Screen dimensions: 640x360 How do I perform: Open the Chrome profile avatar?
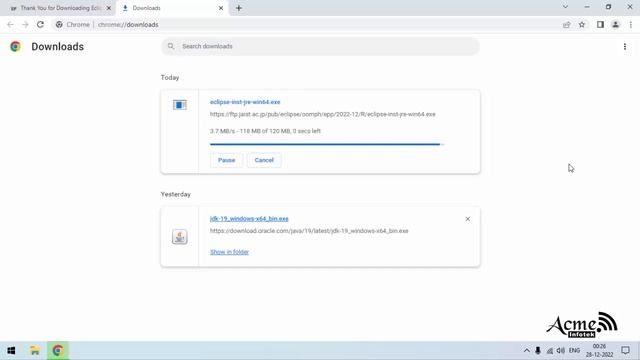616,25
